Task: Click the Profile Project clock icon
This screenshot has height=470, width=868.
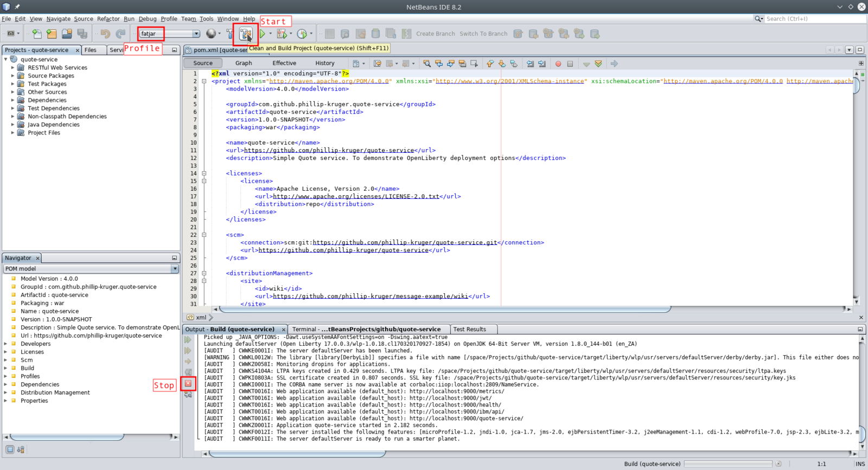Action: (302, 34)
